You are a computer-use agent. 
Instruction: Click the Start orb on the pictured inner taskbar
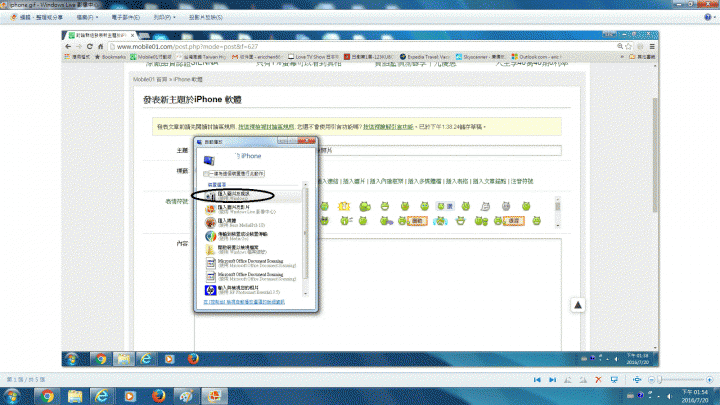[x=71, y=359]
